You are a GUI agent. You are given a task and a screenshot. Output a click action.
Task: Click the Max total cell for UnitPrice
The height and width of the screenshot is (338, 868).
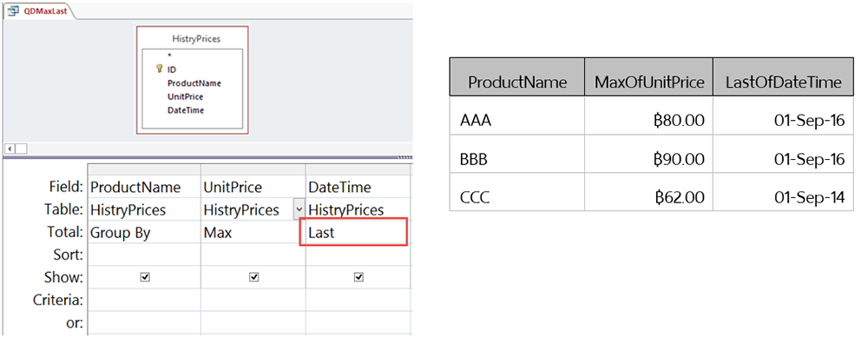(253, 233)
